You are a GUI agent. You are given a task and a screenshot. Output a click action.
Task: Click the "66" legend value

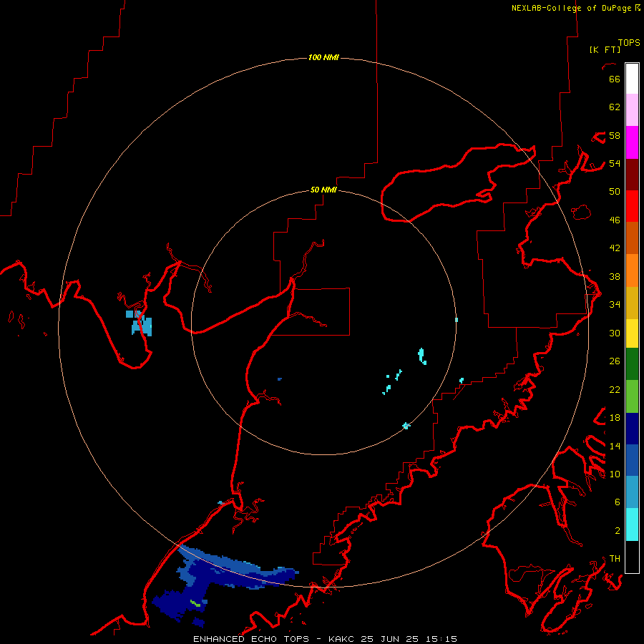tap(615, 79)
